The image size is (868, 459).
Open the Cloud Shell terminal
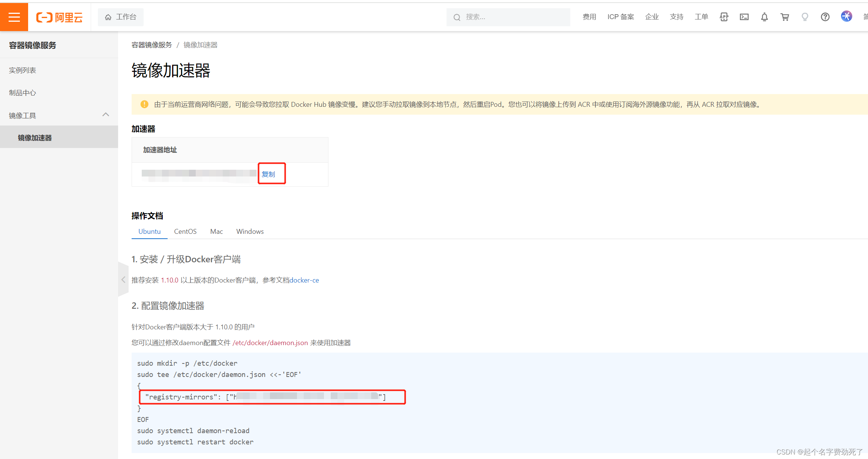(x=744, y=17)
